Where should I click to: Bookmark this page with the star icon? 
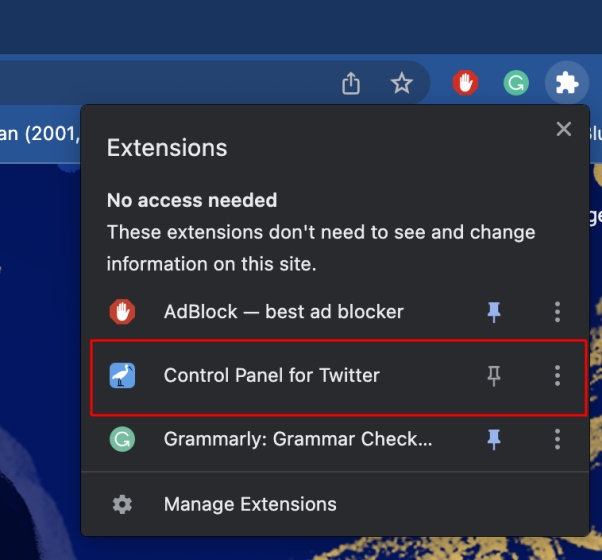pos(402,83)
